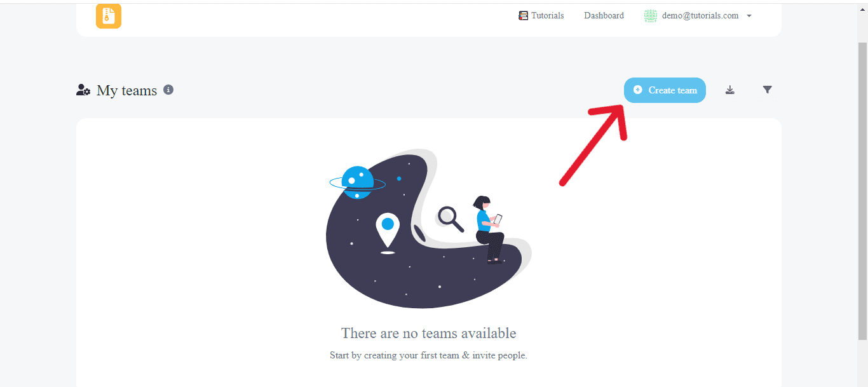Click the plus icon inside Create team
868x387 pixels.
[x=638, y=90]
